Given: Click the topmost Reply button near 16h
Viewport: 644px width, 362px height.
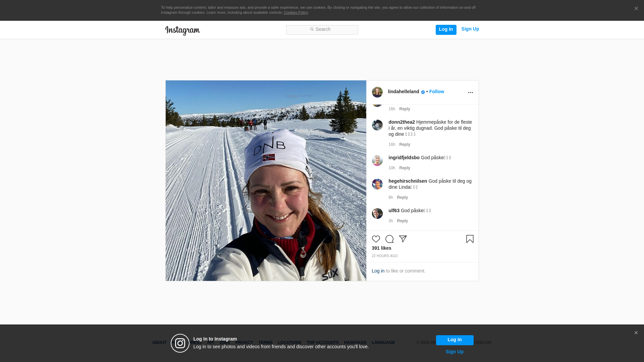Looking at the screenshot, I should [405, 109].
